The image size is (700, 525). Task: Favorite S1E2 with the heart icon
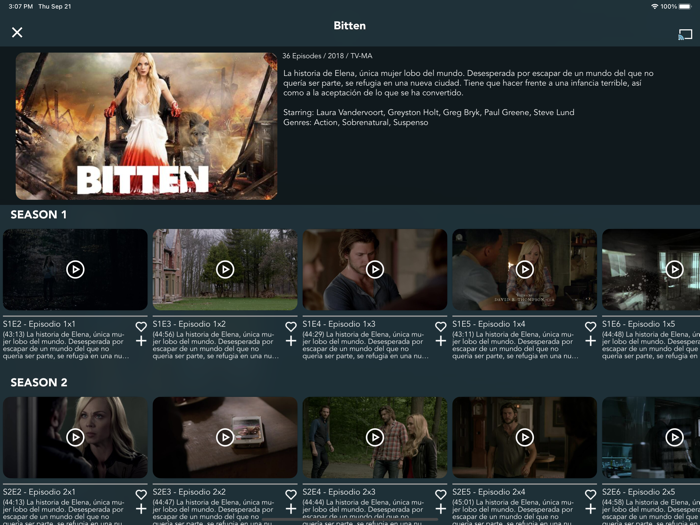141,327
